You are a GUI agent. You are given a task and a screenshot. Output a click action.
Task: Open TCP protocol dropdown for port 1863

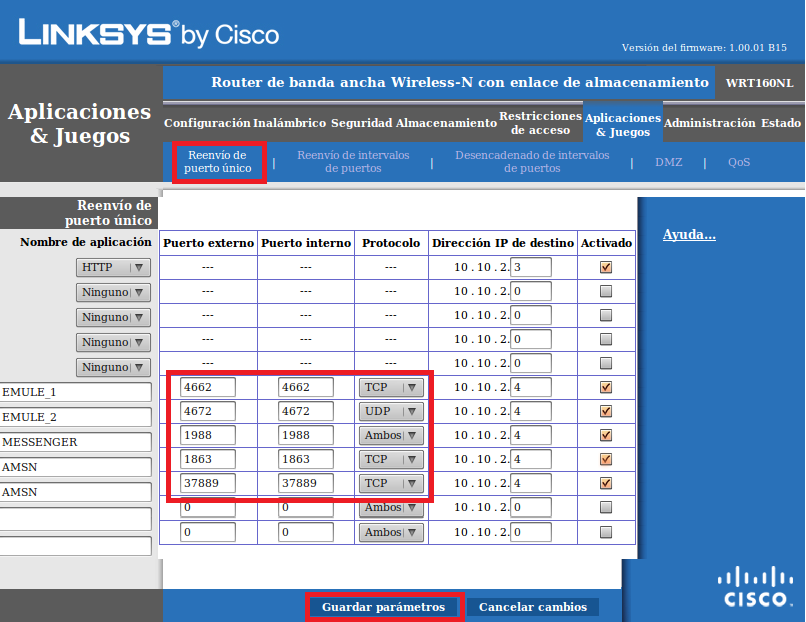pos(391,459)
